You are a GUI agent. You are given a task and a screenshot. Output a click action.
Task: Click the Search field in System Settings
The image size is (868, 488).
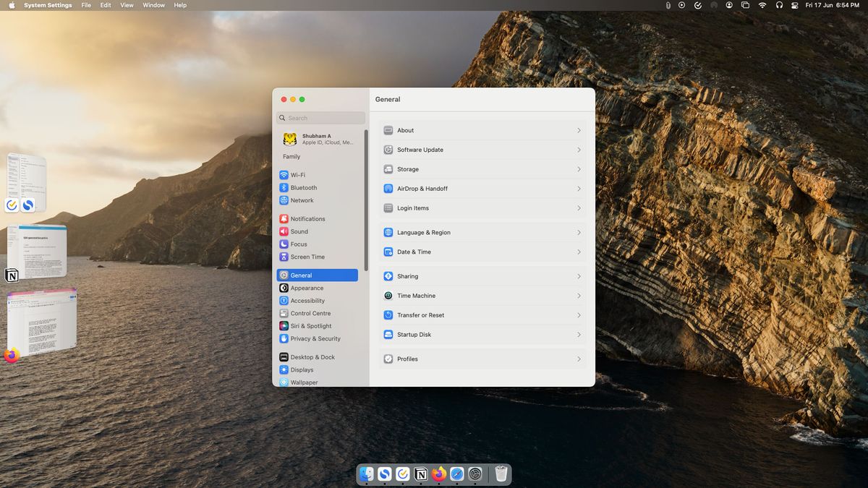coord(320,117)
